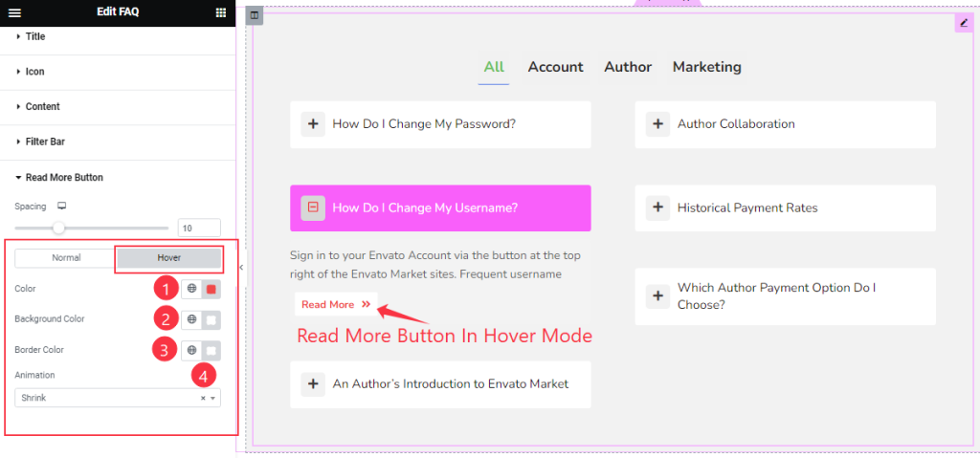Expand the Historical Payment Rates question
Viewport: 980px width, 458px height.
[785, 208]
